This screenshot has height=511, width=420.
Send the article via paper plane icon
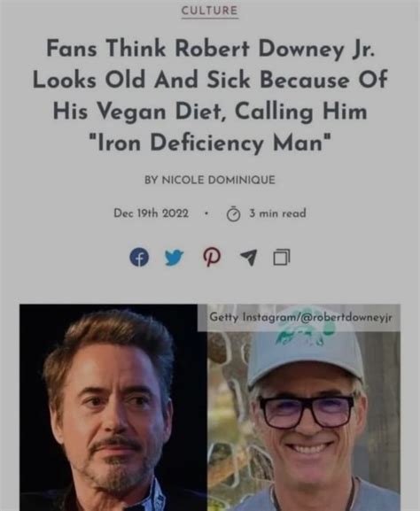pyautogui.click(x=248, y=258)
